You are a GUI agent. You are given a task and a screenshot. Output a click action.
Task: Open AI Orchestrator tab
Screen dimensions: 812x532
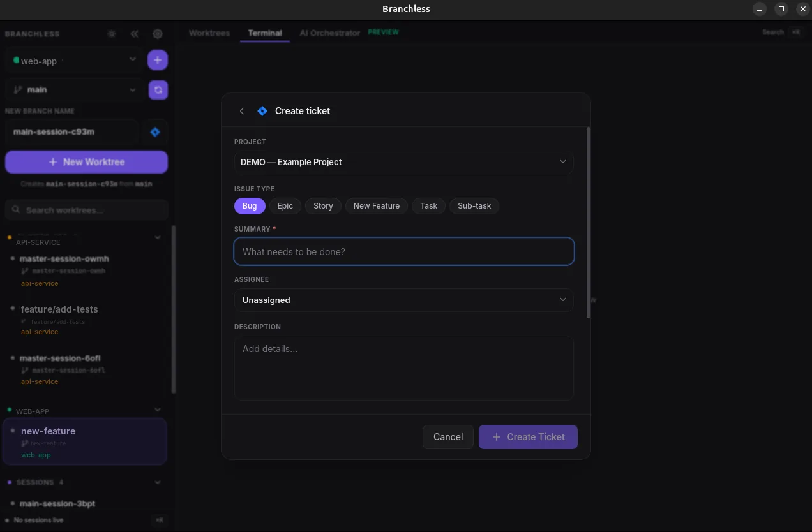tap(330, 33)
